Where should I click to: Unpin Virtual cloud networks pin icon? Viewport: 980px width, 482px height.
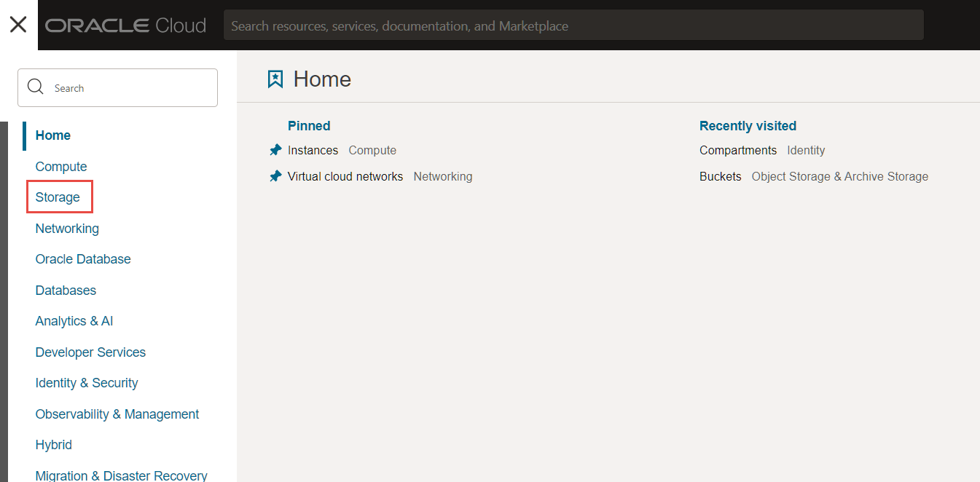[275, 176]
